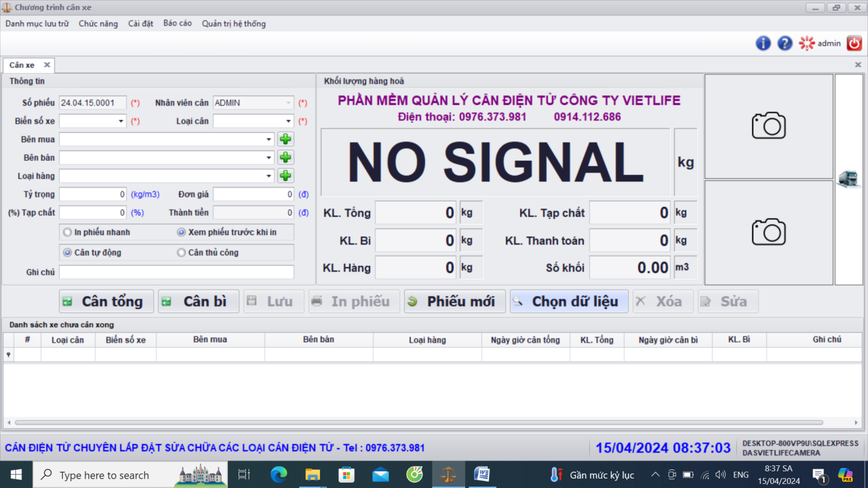Click the Tỷ trọng input field

(93, 194)
